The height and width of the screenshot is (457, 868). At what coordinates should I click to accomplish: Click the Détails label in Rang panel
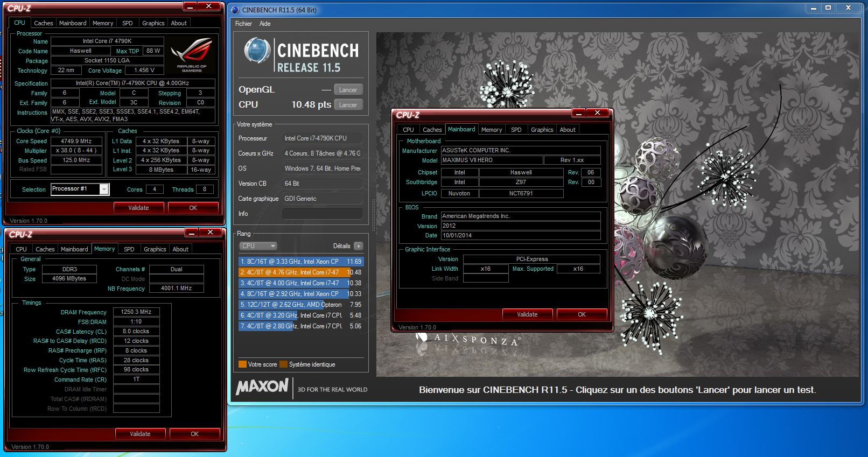coord(341,246)
